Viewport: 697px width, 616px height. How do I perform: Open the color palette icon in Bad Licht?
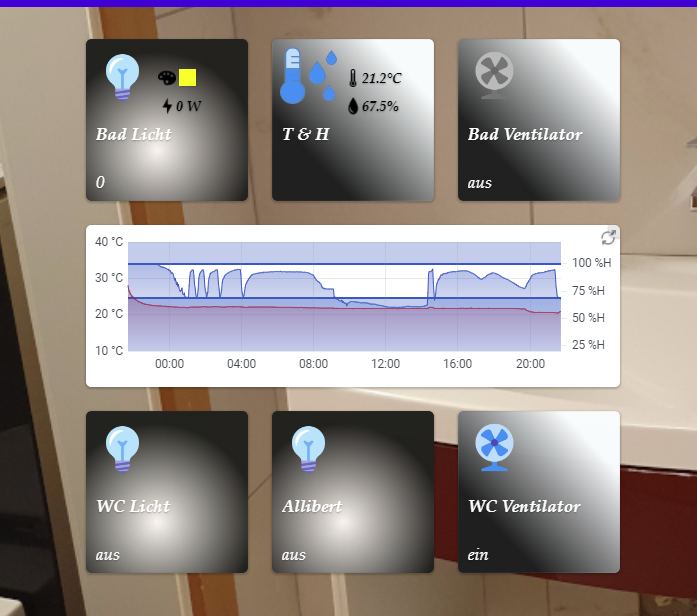167,78
